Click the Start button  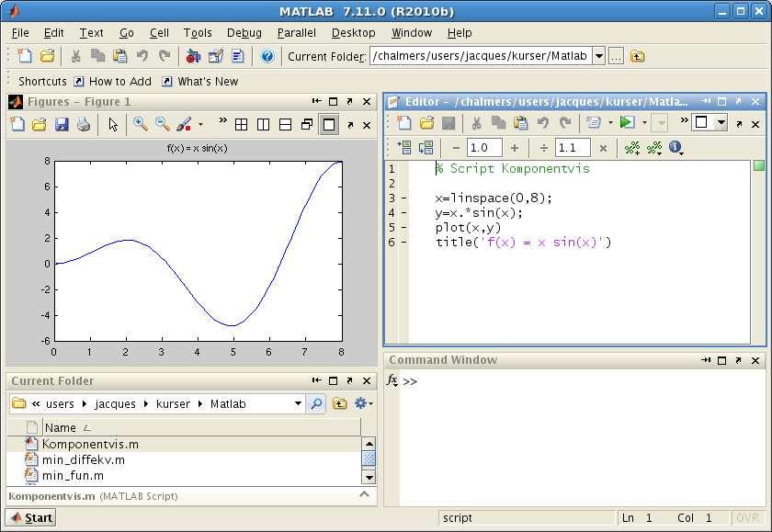click(31, 517)
